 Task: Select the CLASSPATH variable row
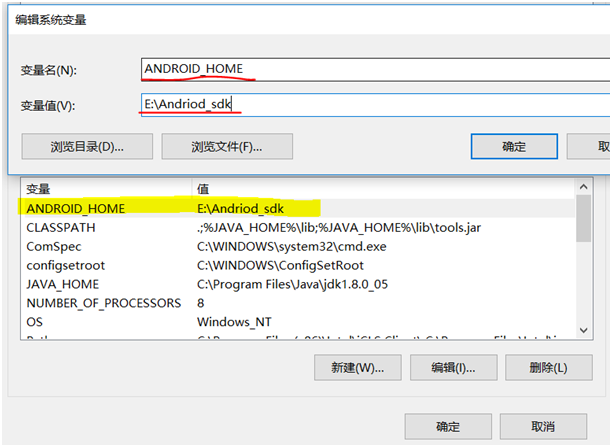(x=298, y=228)
